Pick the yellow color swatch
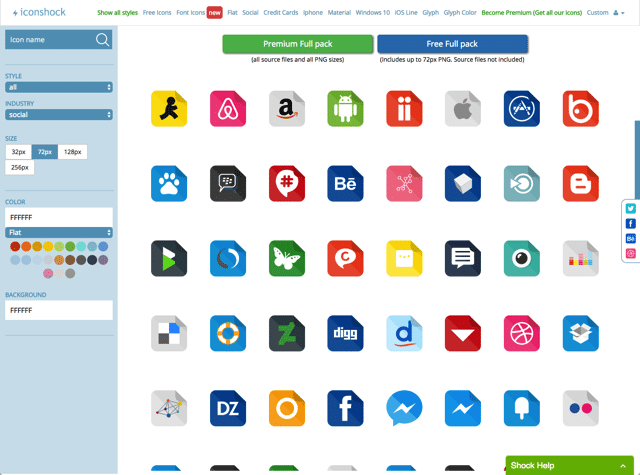This screenshot has width=640, height=475. click(48, 246)
